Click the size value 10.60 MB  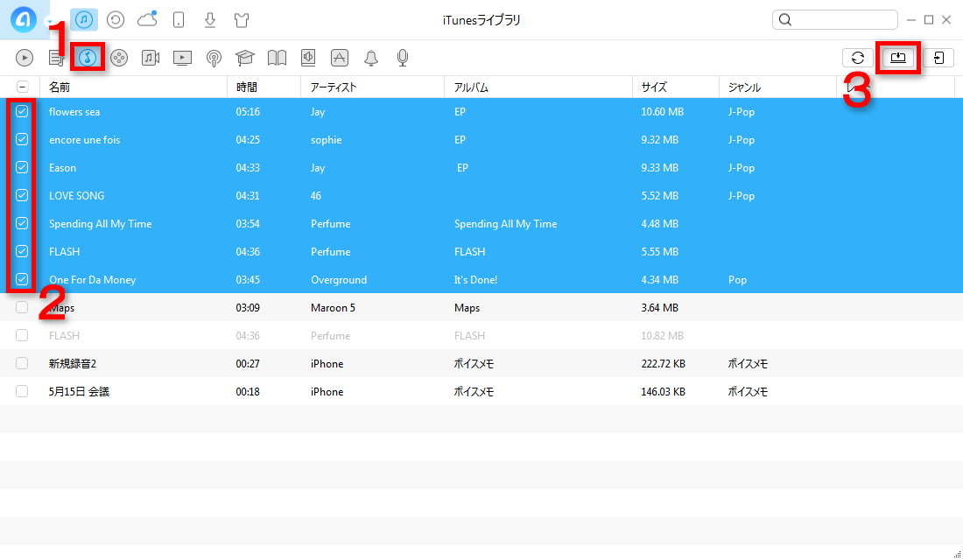(663, 112)
